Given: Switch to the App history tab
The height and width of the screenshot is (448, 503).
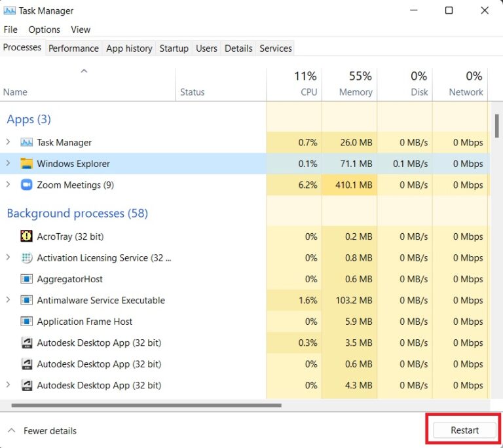Looking at the screenshot, I should click(129, 48).
